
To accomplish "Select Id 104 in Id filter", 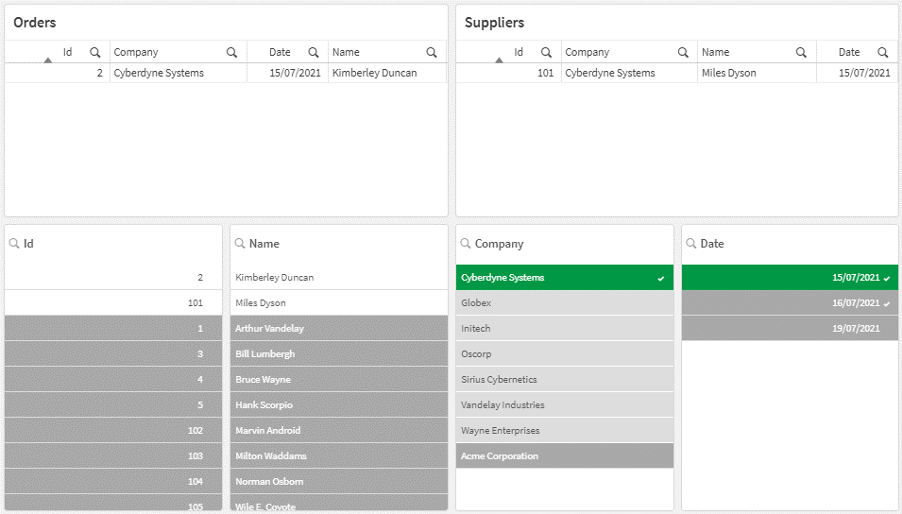I will click(x=113, y=481).
